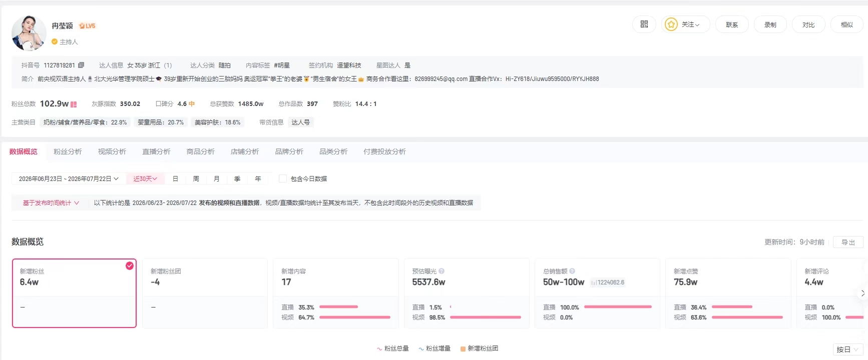Click the 更新时间: 9小时前 text

794,242
